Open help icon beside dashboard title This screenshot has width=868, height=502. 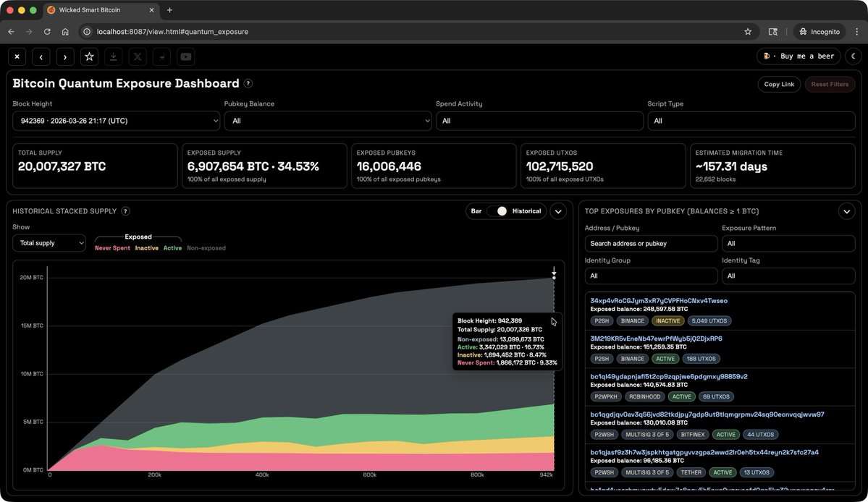248,84
